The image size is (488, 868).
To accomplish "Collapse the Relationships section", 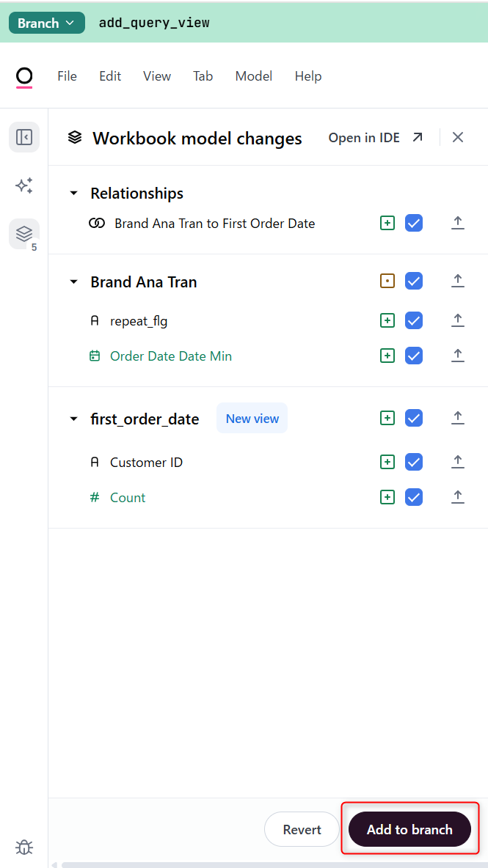I will [73, 193].
